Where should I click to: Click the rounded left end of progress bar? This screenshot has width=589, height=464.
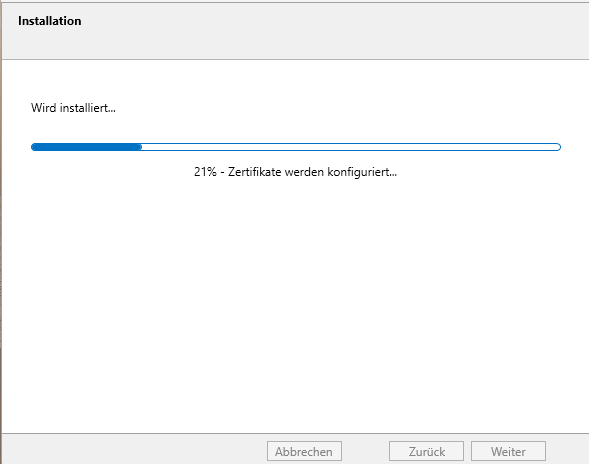click(x=34, y=147)
